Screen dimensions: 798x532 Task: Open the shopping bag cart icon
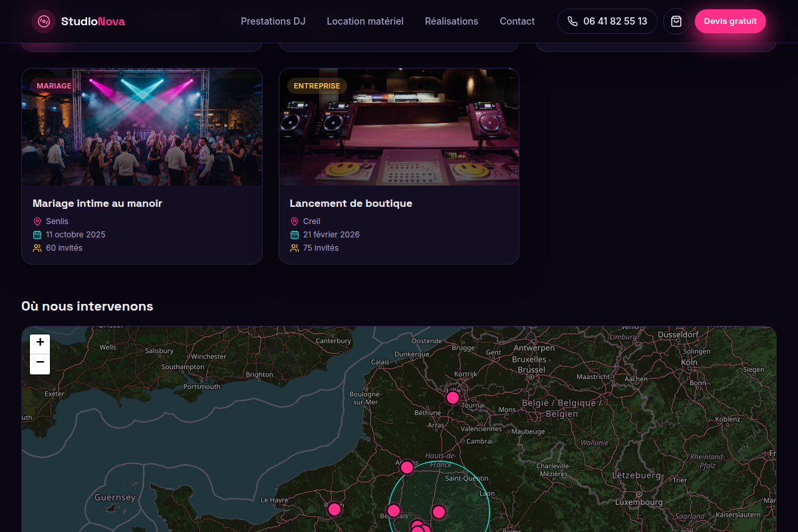coord(676,21)
